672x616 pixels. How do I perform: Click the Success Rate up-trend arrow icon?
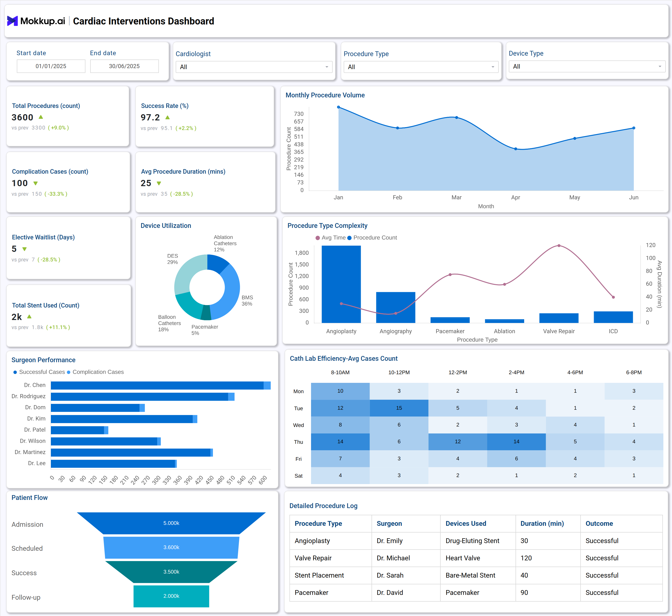168,117
